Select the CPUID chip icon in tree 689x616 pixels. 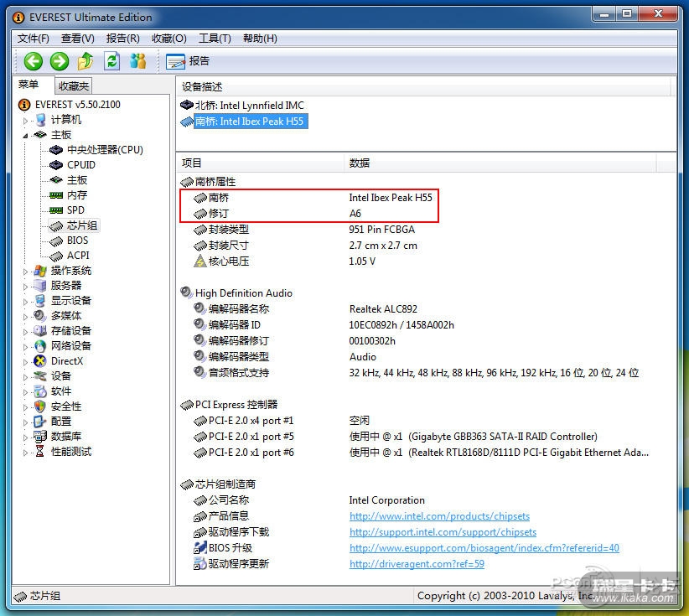[56, 165]
